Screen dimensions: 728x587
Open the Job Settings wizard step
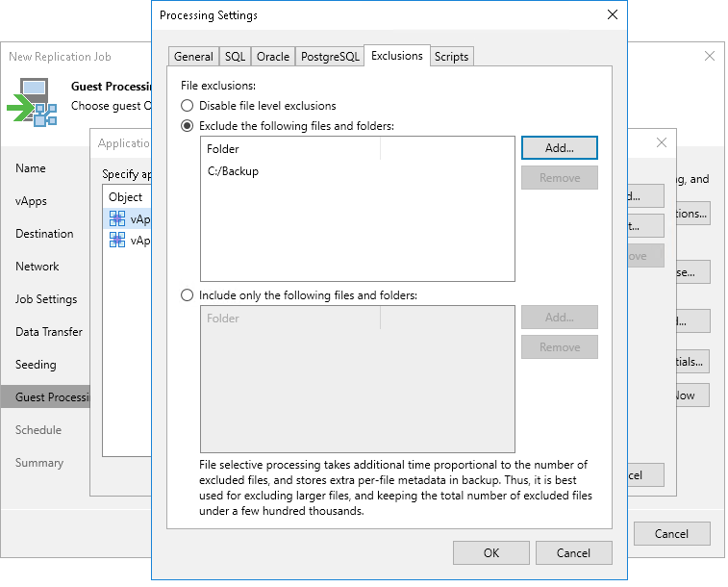coord(46,299)
